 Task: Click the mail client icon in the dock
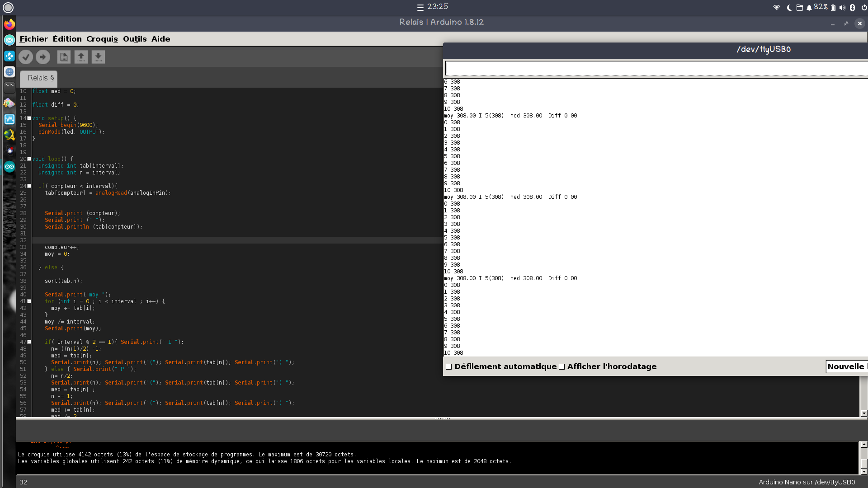click(x=9, y=40)
